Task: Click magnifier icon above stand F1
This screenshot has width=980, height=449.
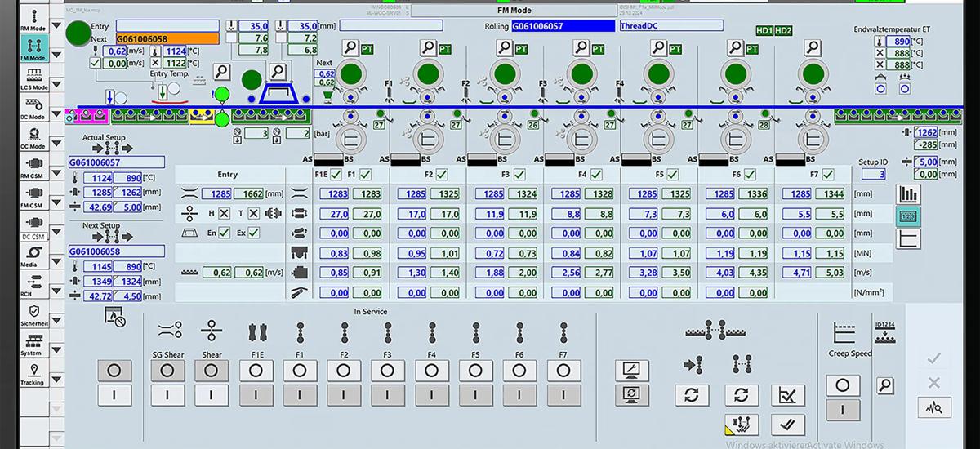Action: [350, 47]
